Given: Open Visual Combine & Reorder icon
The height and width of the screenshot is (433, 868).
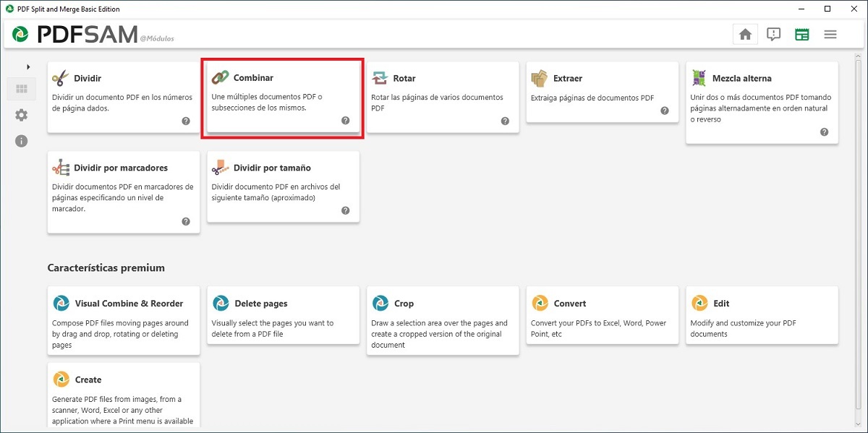Looking at the screenshot, I should pos(61,304).
